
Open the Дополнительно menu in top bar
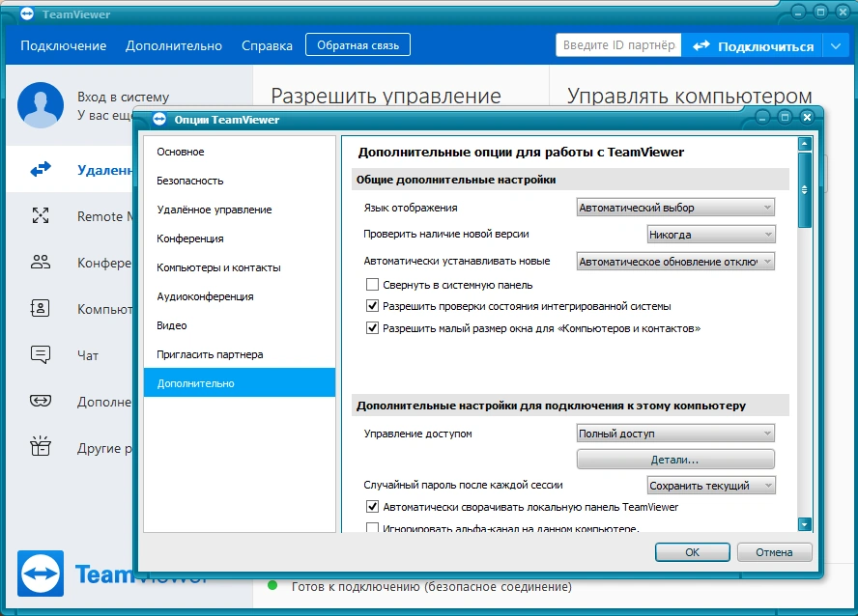174,45
